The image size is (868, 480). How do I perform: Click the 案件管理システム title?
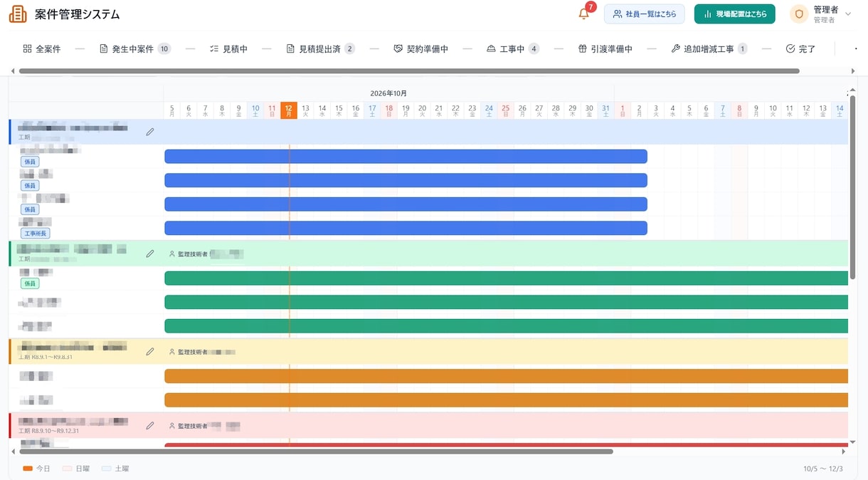coord(78,14)
